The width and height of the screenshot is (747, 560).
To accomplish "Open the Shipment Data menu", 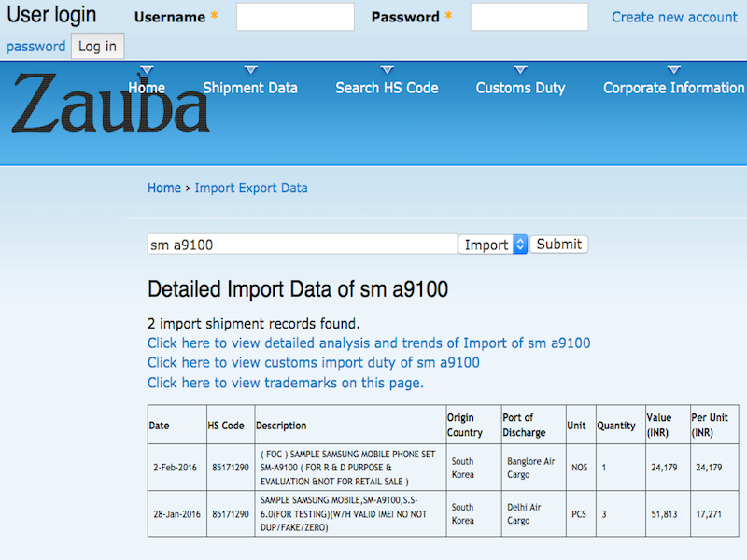I will (250, 88).
